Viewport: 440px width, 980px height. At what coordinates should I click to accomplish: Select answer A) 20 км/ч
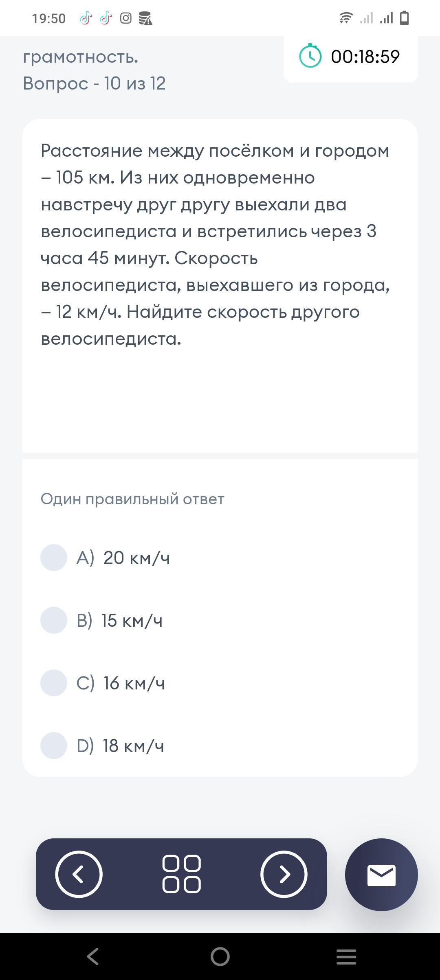click(54, 558)
